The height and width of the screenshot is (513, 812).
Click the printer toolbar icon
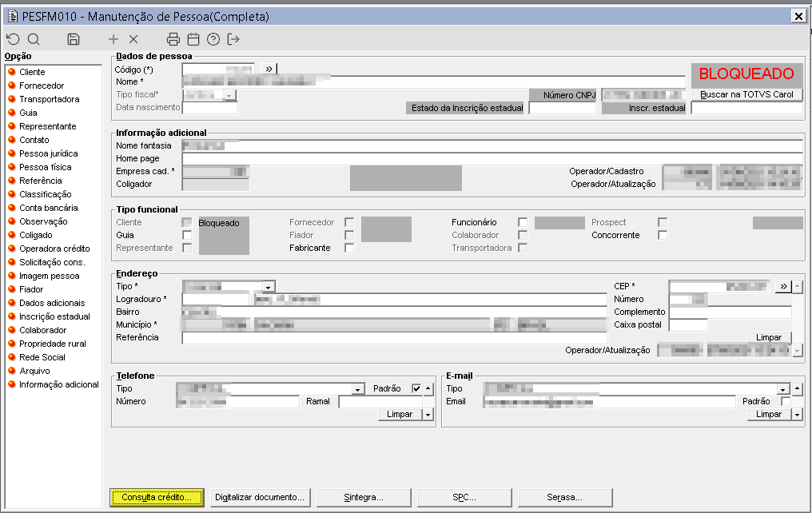pyautogui.click(x=173, y=39)
